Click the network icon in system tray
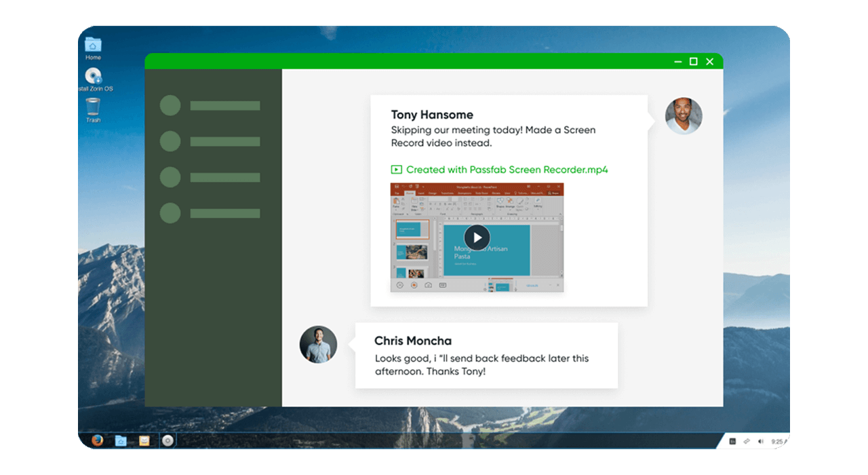Screen dimensions: 868x475 [x=746, y=441]
